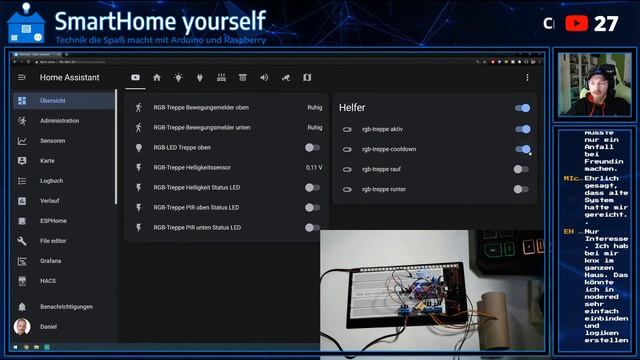
Task: Click flash icon of PIR unten Status LED
Action: [139, 227]
